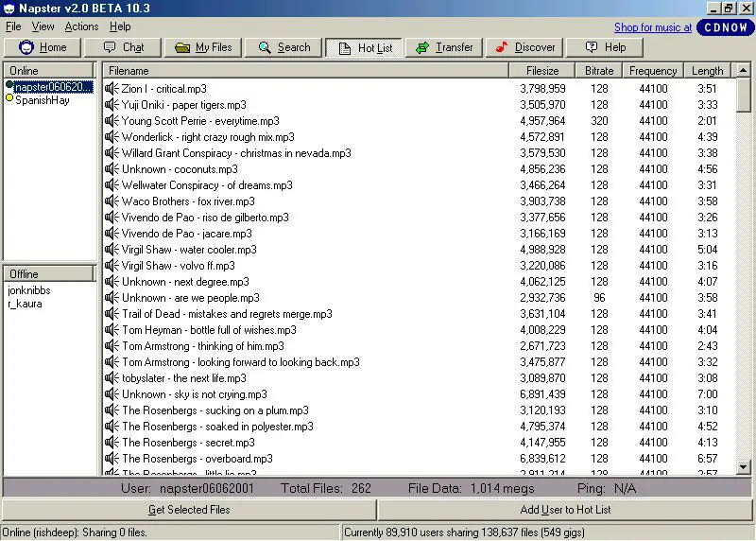Click speaker icon beside Virgil Shaw - water cooler.mp3
Screen dimensions: 756x541
pyautogui.click(x=112, y=249)
